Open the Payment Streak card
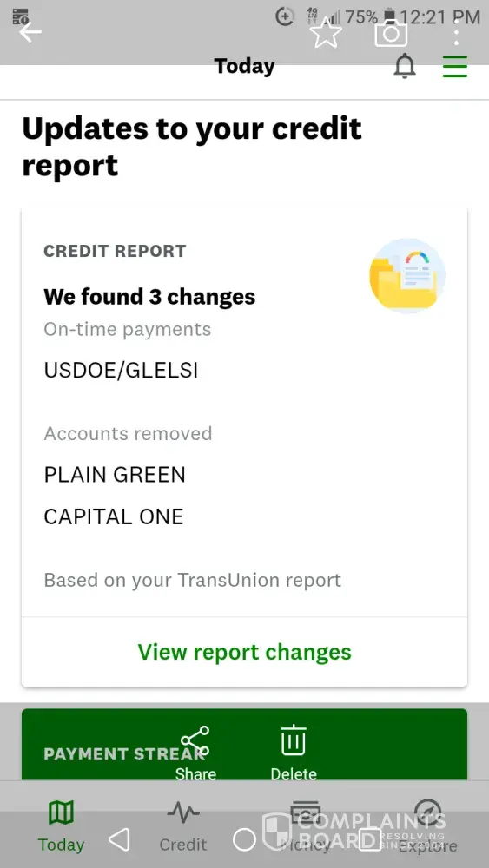 coord(244,745)
